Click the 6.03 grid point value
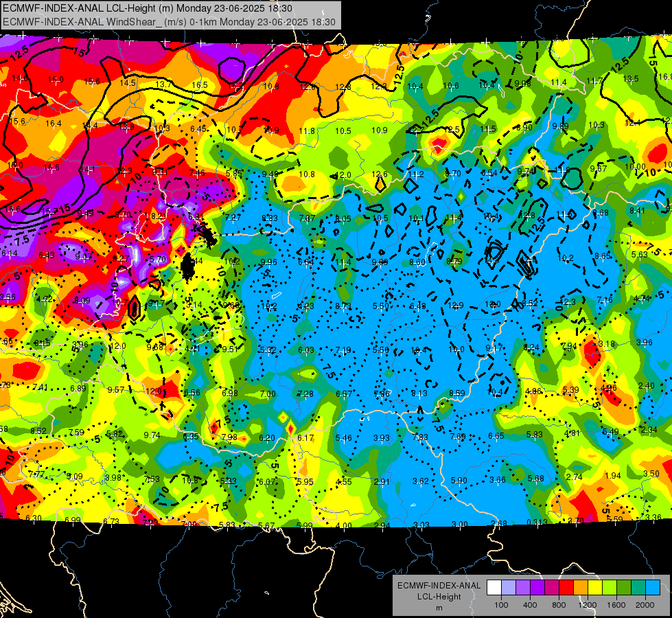Screen dimensions: 672x618 pos(306,350)
